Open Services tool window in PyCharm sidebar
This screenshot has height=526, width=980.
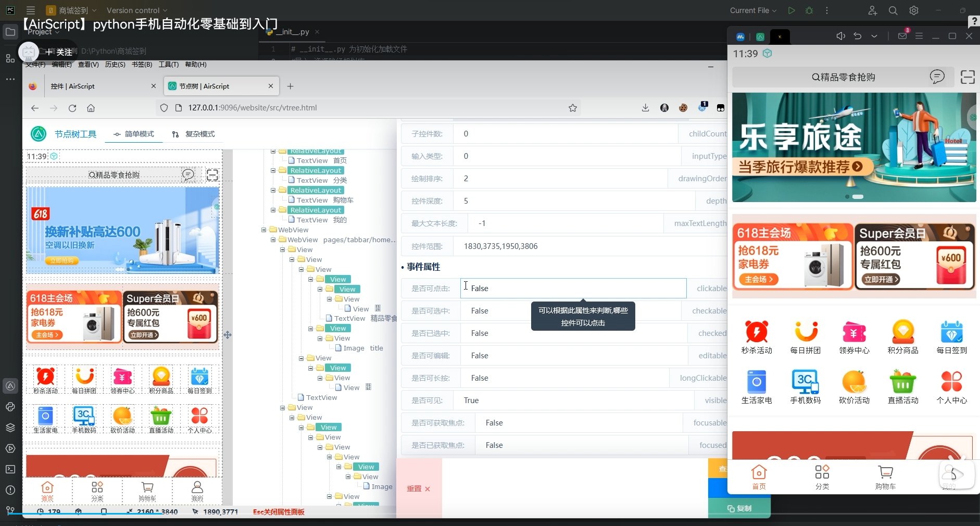(x=10, y=448)
